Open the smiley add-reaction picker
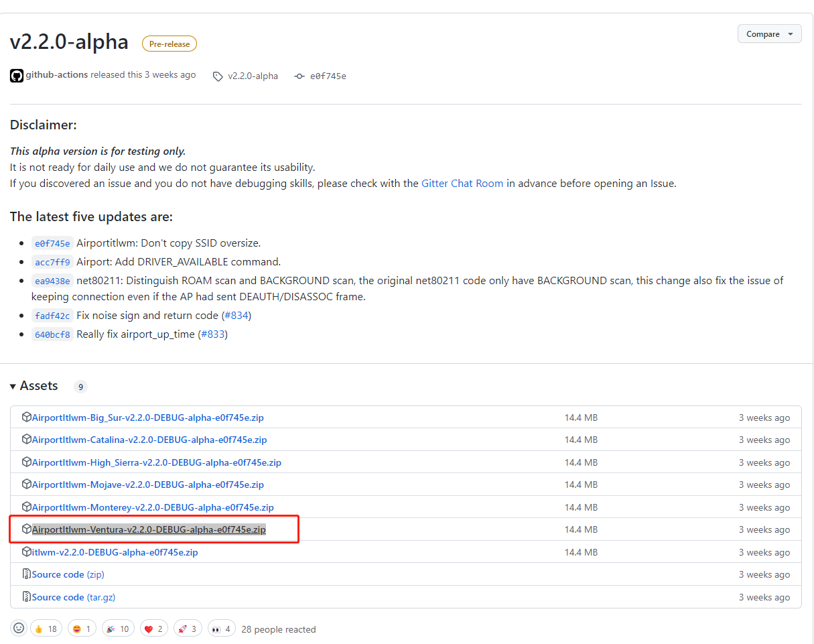This screenshot has width=814, height=644. (x=19, y=629)
